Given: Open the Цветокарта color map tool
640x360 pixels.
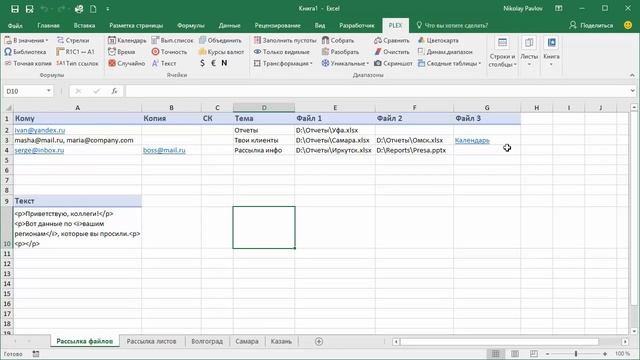Looking at the screenshot, I should [x=438, y=40].
